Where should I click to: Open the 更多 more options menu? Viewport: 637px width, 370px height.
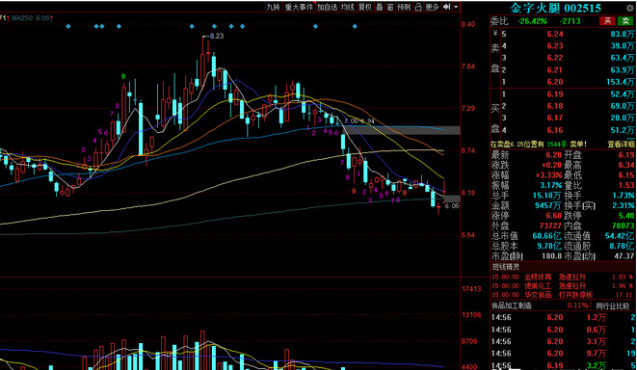[x=432, y=7]
